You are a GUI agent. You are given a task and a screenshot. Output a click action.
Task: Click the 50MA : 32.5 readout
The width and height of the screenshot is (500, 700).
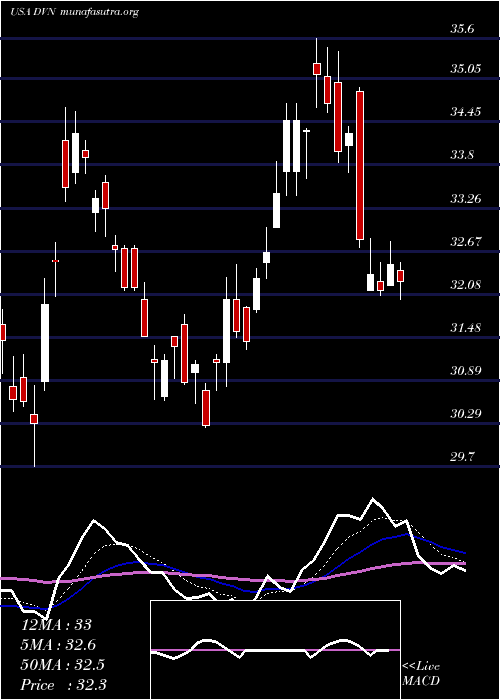pos(62,665)
